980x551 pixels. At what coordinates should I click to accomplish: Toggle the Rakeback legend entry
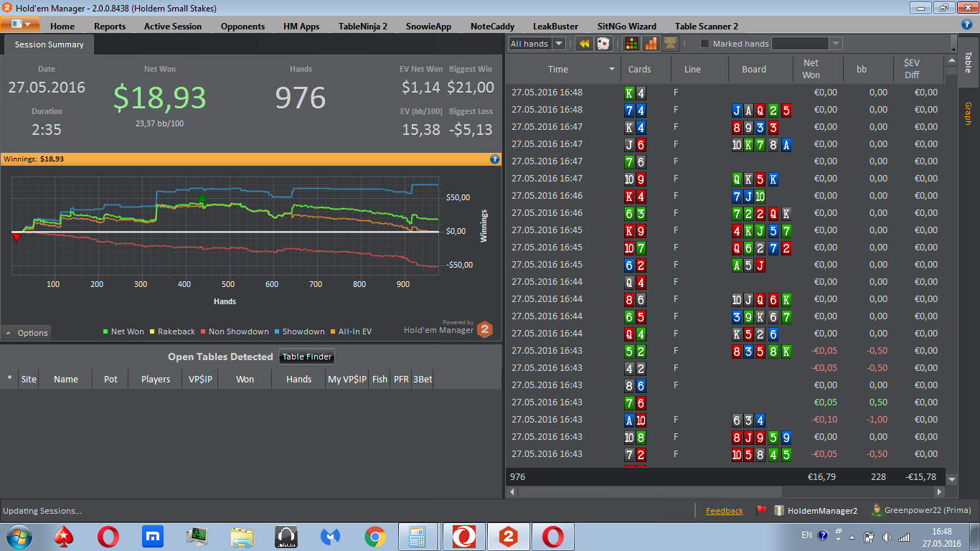click(172, 331)
